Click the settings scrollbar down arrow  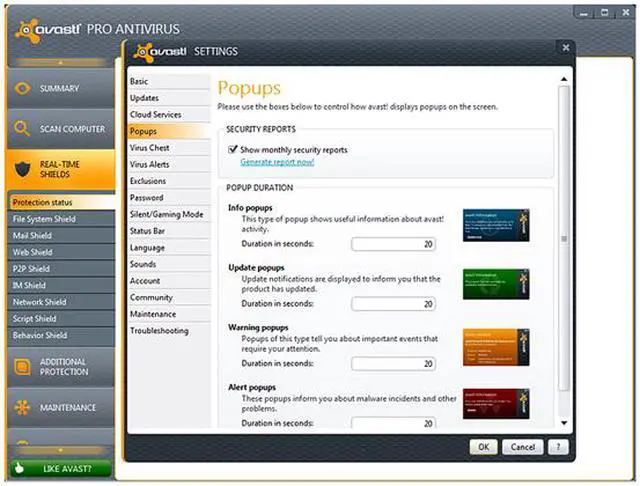click(x=564, y=423)
